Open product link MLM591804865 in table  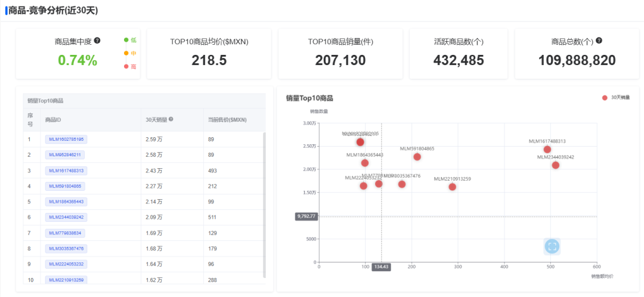(x=65, y=186)
